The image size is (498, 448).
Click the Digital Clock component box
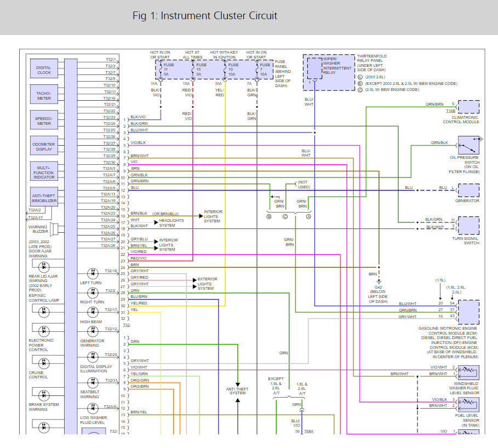(x=44, y=68)
